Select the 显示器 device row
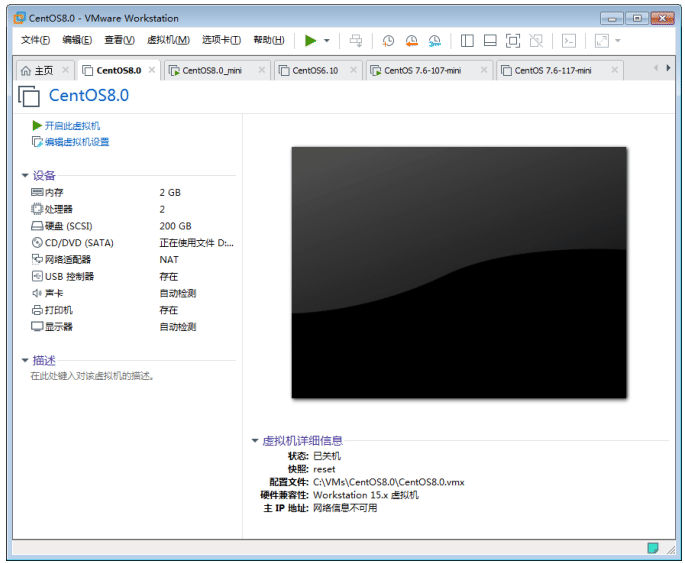 (x=132, y=327)
